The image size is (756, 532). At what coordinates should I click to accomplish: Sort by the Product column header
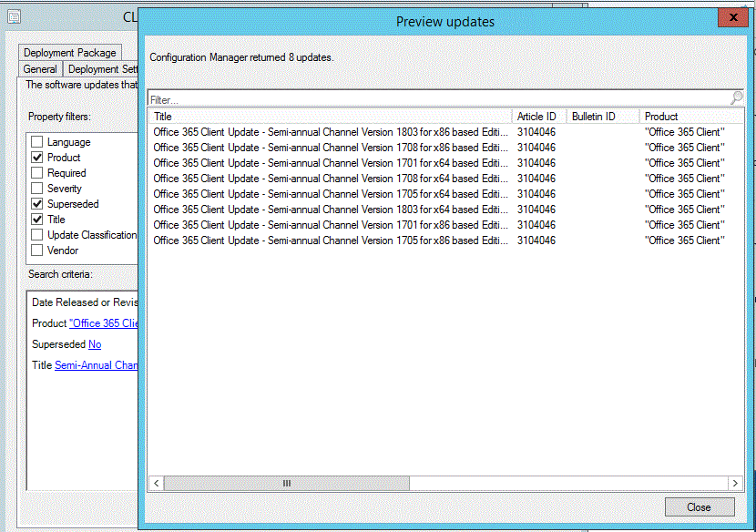[691, 117]
